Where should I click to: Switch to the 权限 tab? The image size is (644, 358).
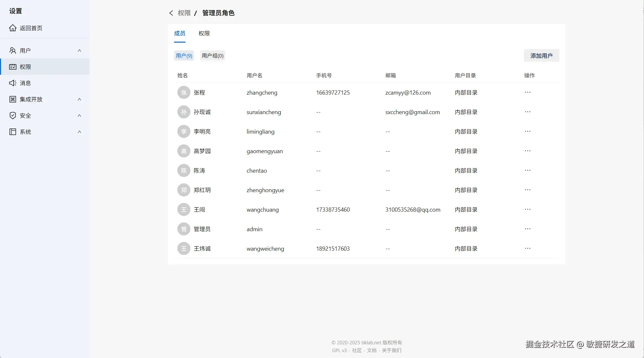pos(204,33)
